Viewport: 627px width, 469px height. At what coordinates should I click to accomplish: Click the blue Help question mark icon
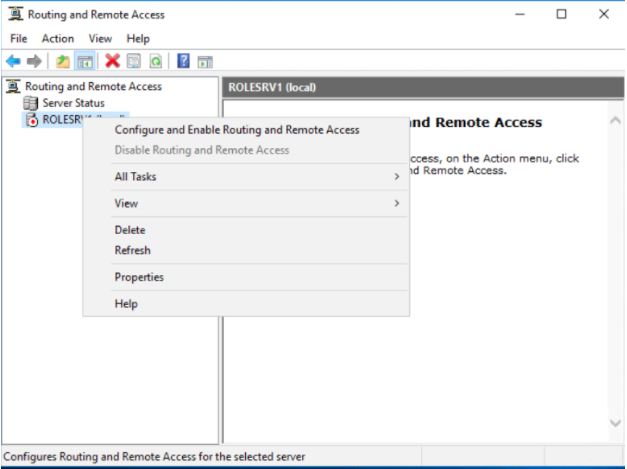[x=184, y=62]
